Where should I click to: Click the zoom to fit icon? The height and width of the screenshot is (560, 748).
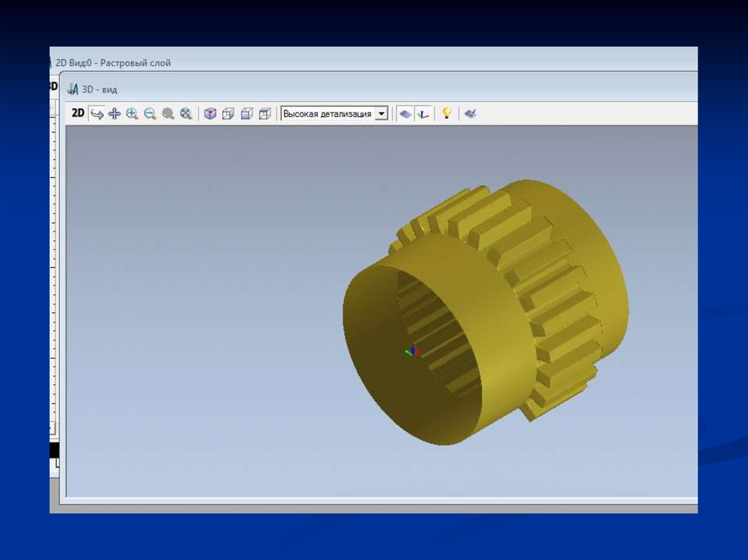186,113
